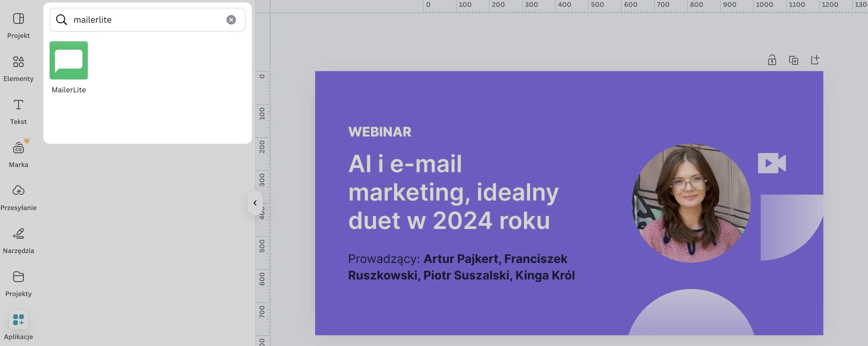Screen dimensions: 868x346
Task: Open the Projekty folder panel
Action: point(18,283)
